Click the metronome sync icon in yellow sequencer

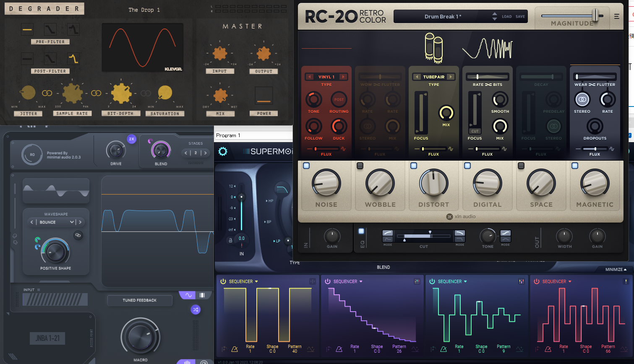(235, 349)
